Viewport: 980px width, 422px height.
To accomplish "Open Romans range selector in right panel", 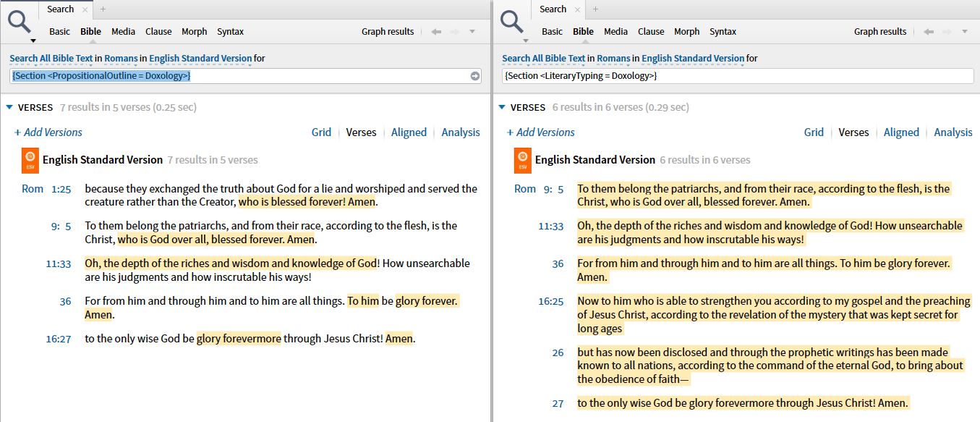I will (613, 59).
